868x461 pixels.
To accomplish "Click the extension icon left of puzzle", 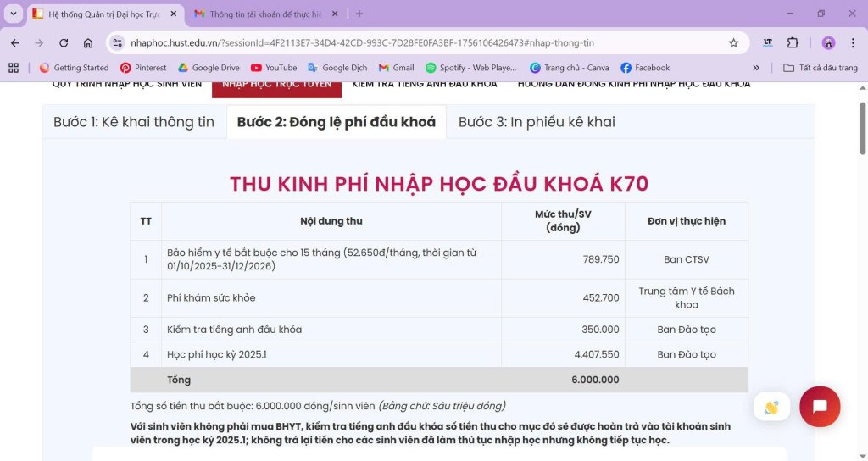I will click(768, 42).
